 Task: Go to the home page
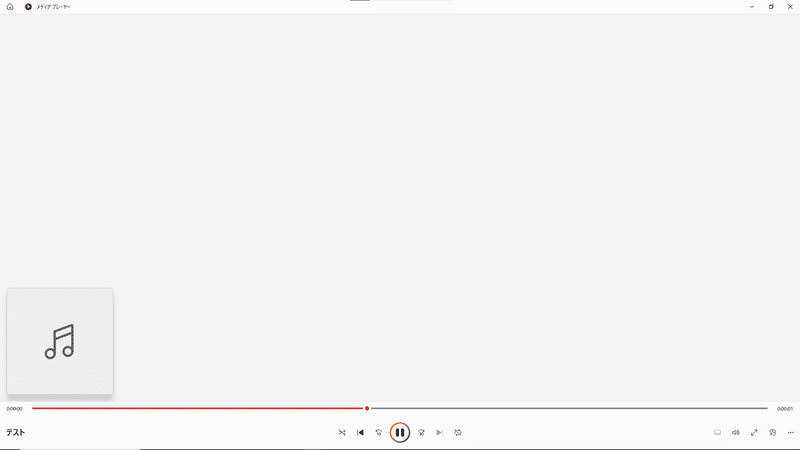click(10, 7)
